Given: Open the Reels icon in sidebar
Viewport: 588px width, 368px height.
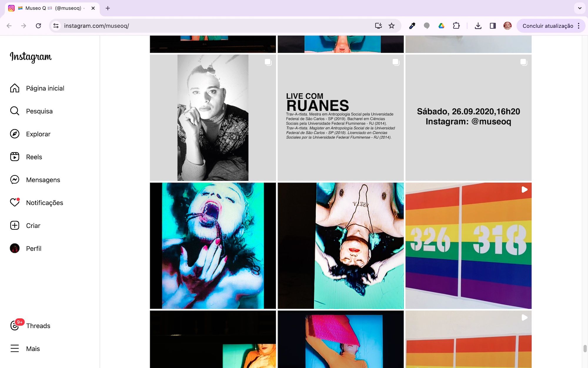Looking at the screenshot, I should tap(15, 157).
